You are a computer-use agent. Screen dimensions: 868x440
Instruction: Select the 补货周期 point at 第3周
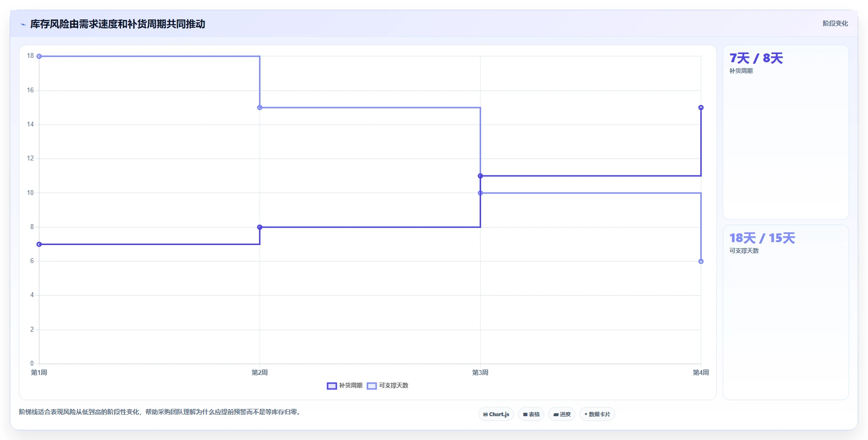coord(480,176)
